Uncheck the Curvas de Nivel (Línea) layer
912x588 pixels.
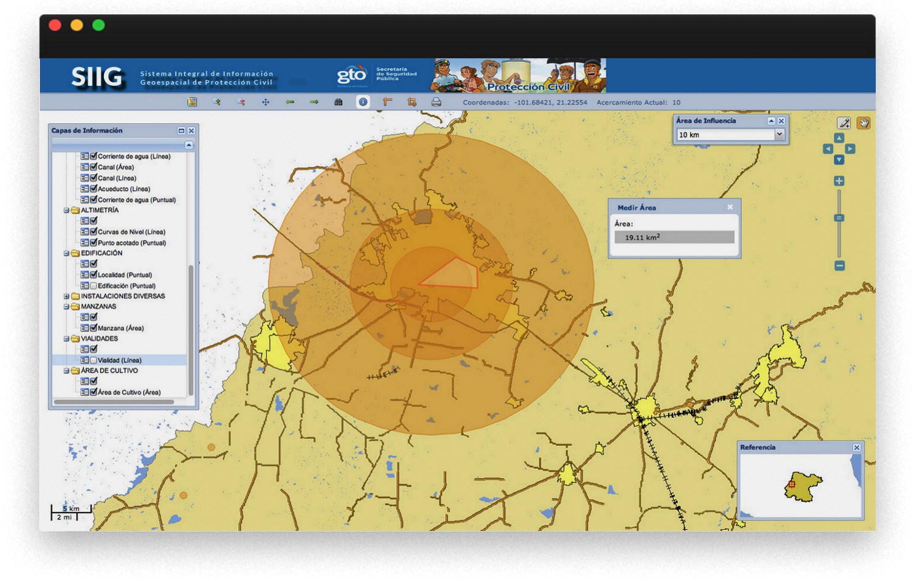93,231
